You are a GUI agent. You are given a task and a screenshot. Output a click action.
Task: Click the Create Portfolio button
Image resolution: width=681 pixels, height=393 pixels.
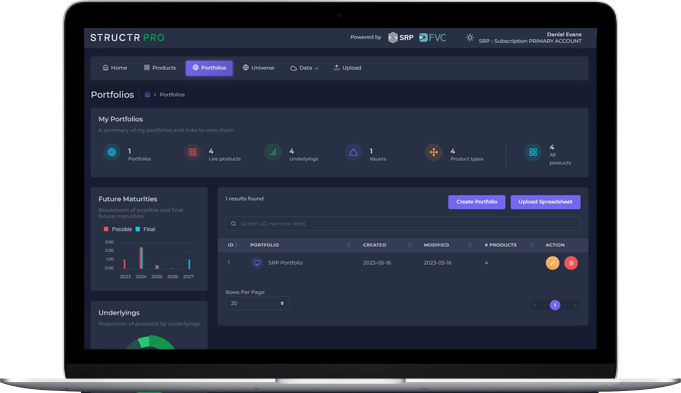(x=476, y=202)
